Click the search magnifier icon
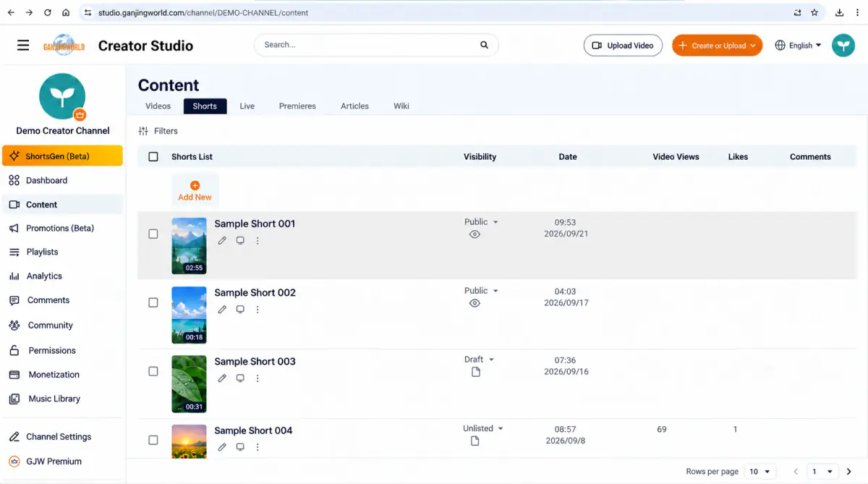Viewport: 868px width, 484px height. [x=485, y=45]
